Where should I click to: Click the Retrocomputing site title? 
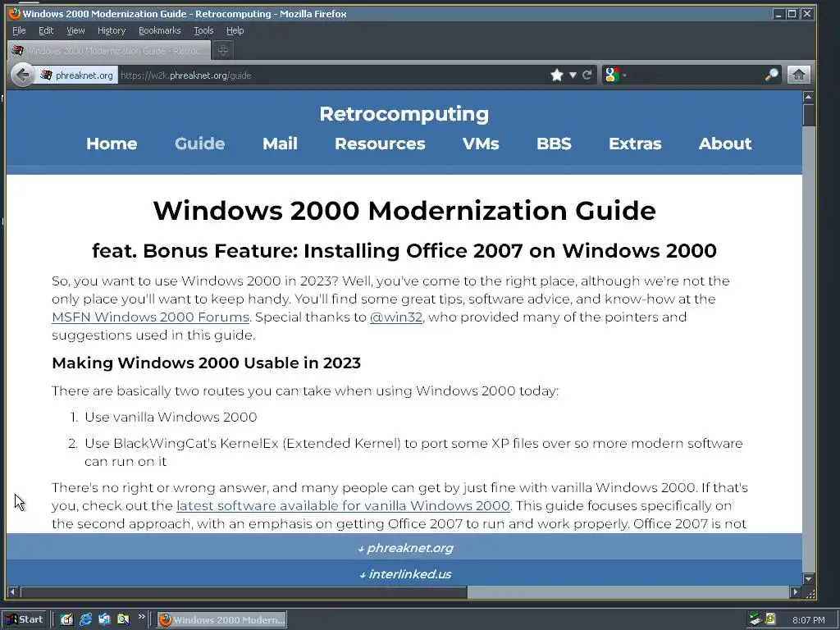coord(404,113)
